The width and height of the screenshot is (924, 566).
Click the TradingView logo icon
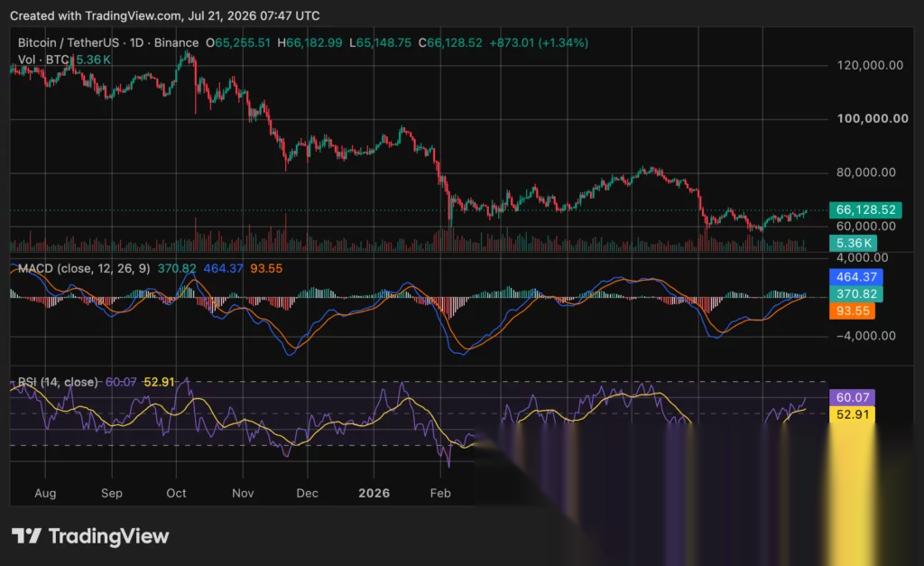[26, 536]
